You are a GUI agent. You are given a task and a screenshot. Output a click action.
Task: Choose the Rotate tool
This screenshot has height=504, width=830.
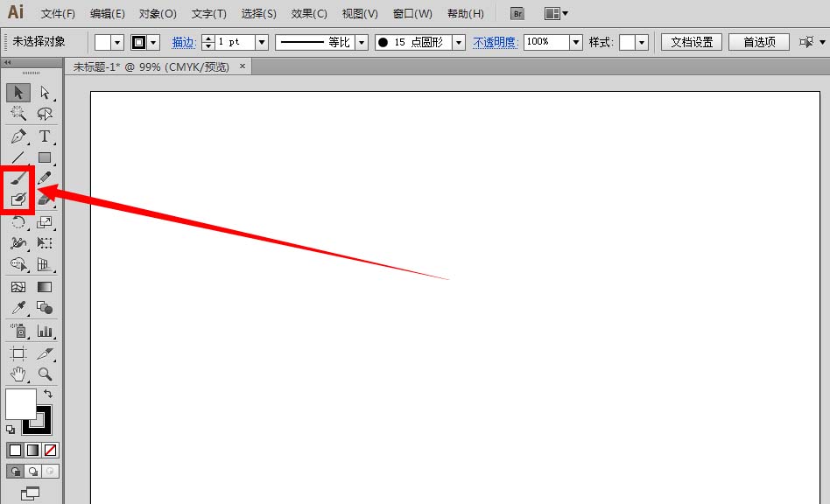tap(18, 222)
